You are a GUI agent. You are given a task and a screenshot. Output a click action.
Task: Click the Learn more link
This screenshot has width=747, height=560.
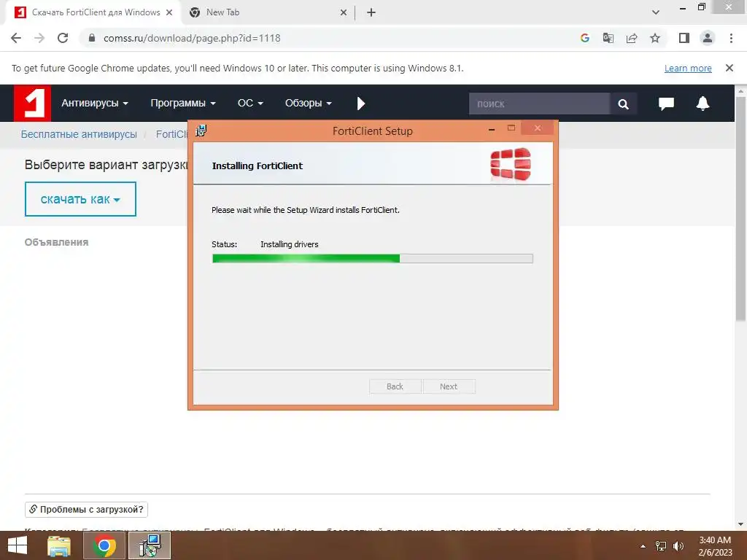pos(688,68)
